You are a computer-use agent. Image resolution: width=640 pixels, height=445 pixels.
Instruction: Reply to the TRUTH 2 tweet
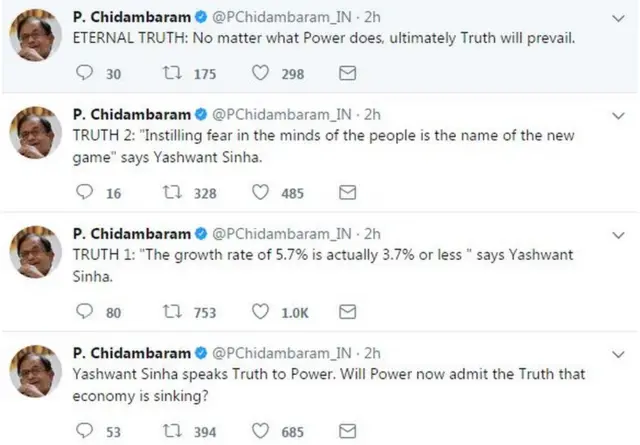click(x=86, y=192)
